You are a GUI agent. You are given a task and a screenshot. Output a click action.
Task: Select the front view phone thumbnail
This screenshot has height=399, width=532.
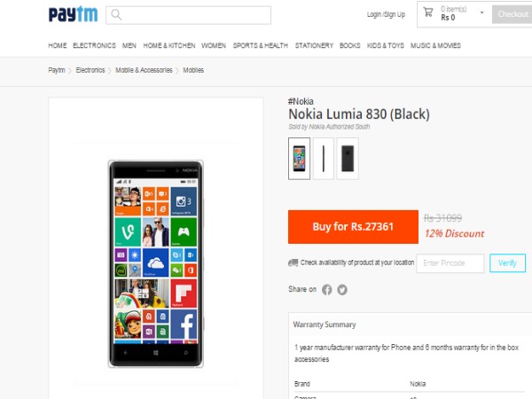[300, 158]
